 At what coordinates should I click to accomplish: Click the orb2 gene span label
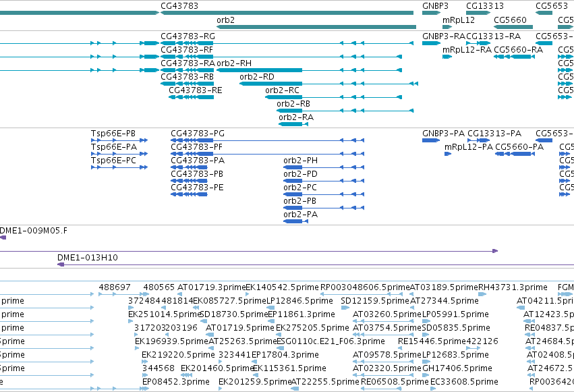pyautogui.click(x=225, y=20)
